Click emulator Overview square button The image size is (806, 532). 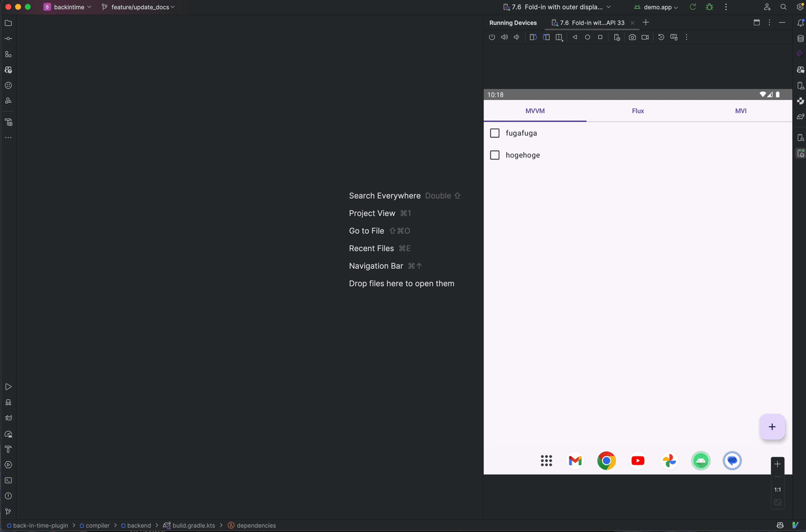(600, 37)
